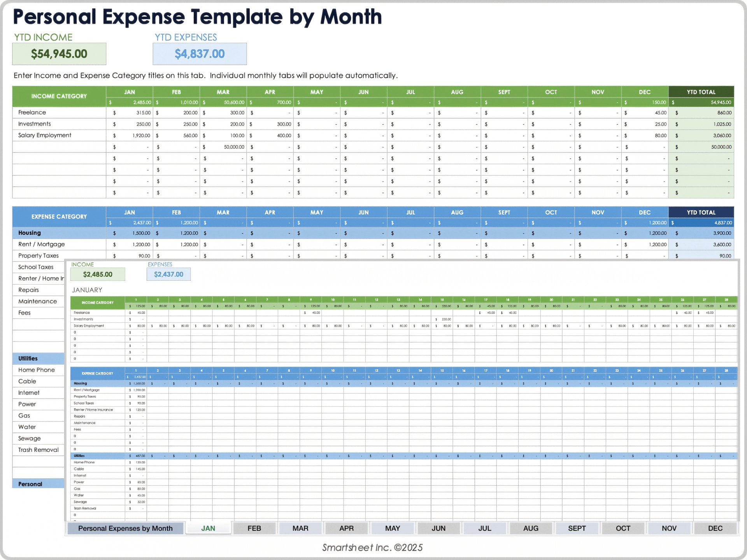The height and width of the screenshot is (560, 747).
Task: Click the Housing section header
Action: tap(29, 233)
